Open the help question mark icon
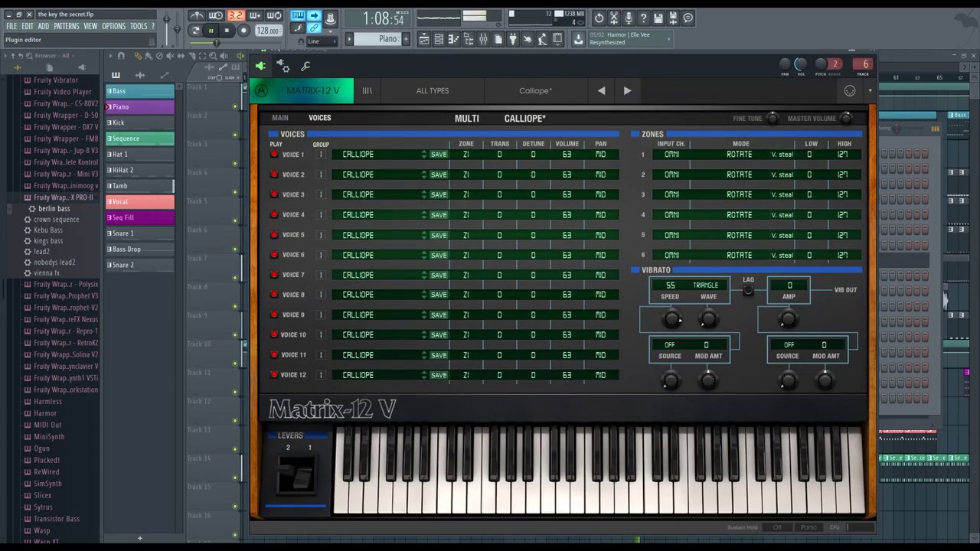This screenshot has height=551, width=980. [644, 18]
